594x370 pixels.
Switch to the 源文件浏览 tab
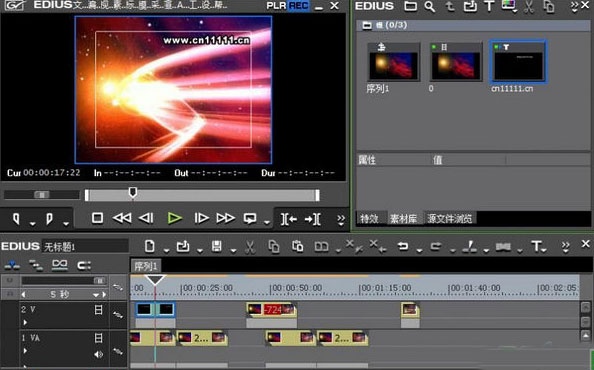coord(450,219)
